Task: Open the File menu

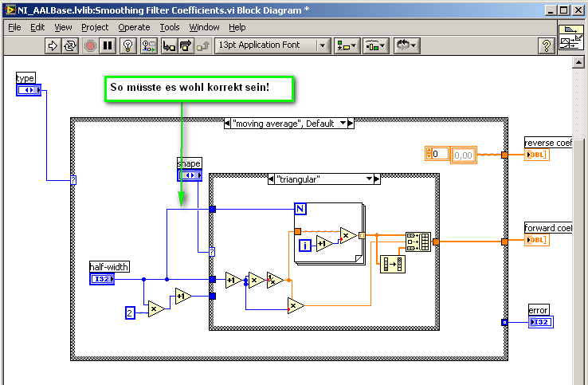Action: pyautogui.click(x=14, y=27)
